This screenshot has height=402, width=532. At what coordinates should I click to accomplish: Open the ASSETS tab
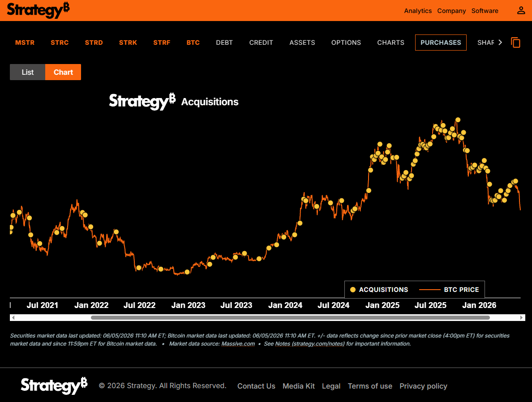point(302,43)
